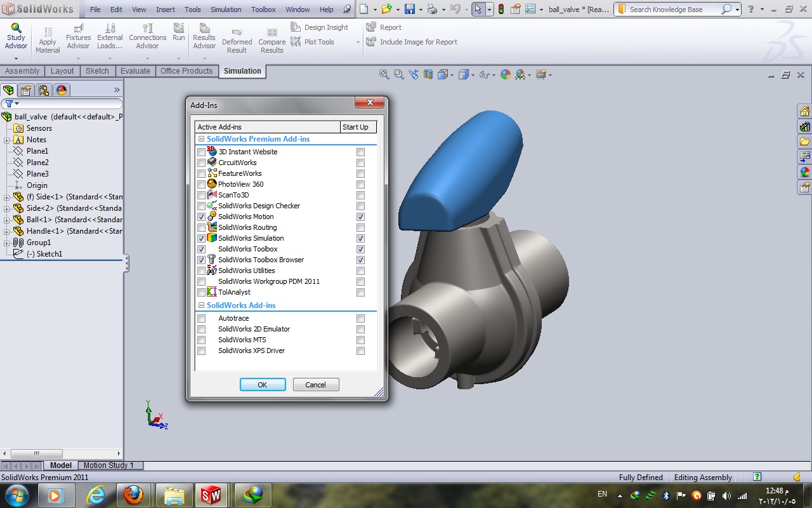Open the Fixtures Advisor
812x508 pixels.
click(x=78, y=36)
